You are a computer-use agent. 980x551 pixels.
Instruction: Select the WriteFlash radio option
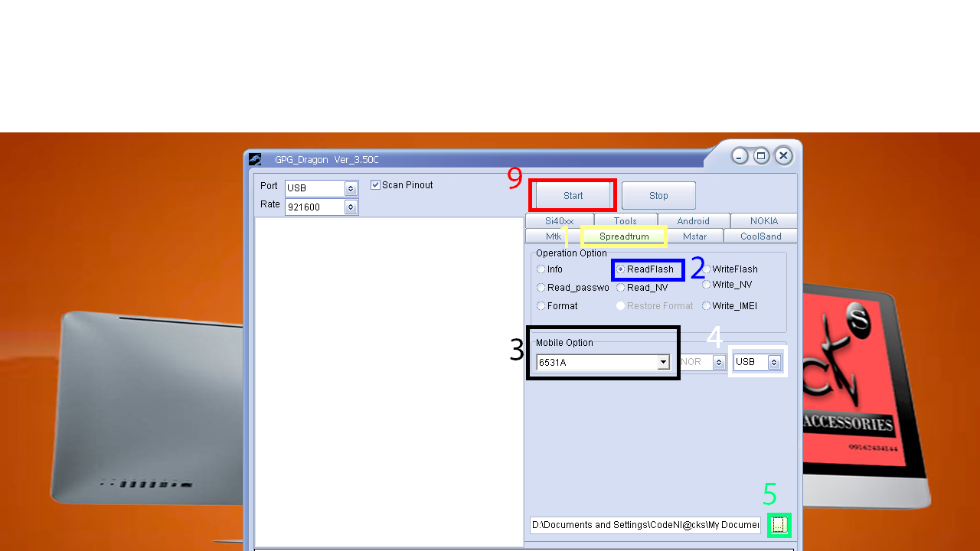click(x=707, y=269)
